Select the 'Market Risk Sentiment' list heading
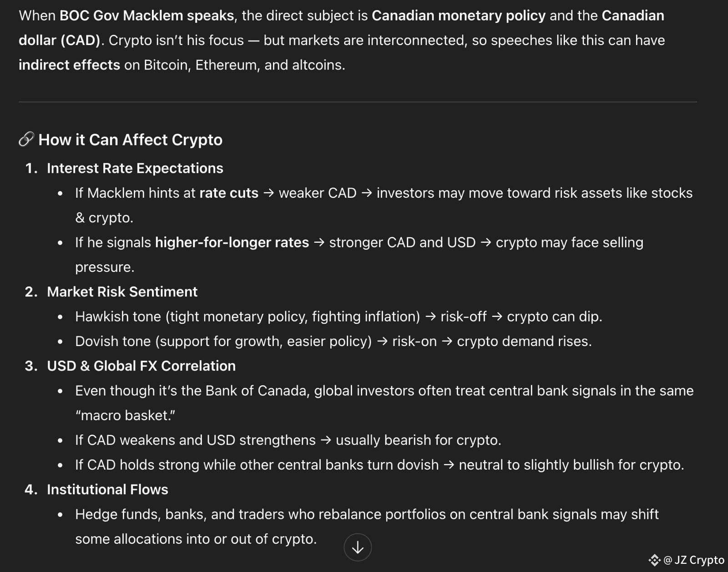The width and height of the screenshot is (728, 572). (122, 291)
